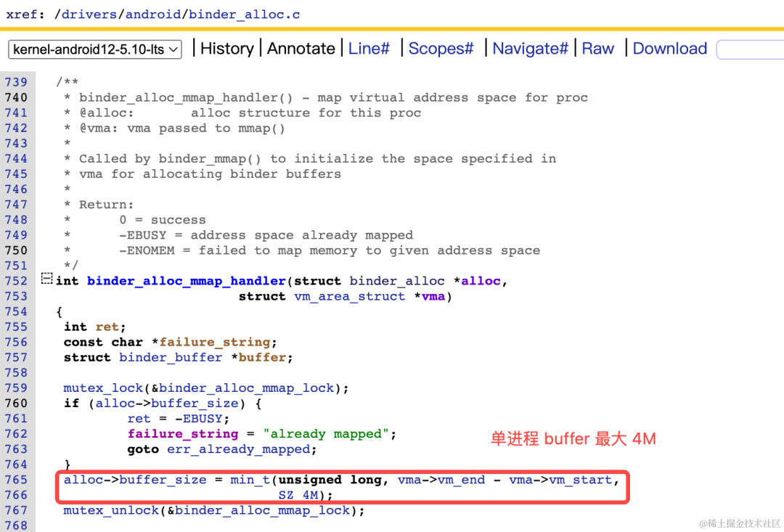Open the android directory in the path
Viewport: 784px width, 532px height.
[x=153, y=14]
